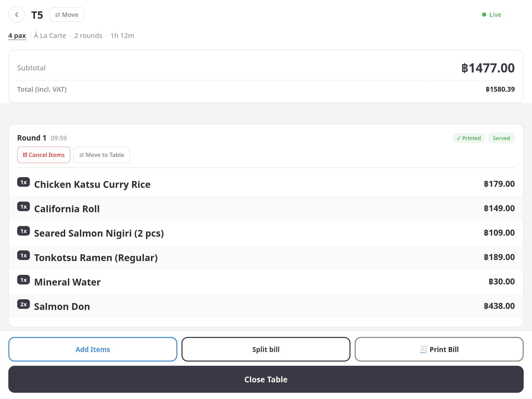Click the 2x quantity badge for Salmon Don
Screen dimensions: 532x399
click(24, 304)
